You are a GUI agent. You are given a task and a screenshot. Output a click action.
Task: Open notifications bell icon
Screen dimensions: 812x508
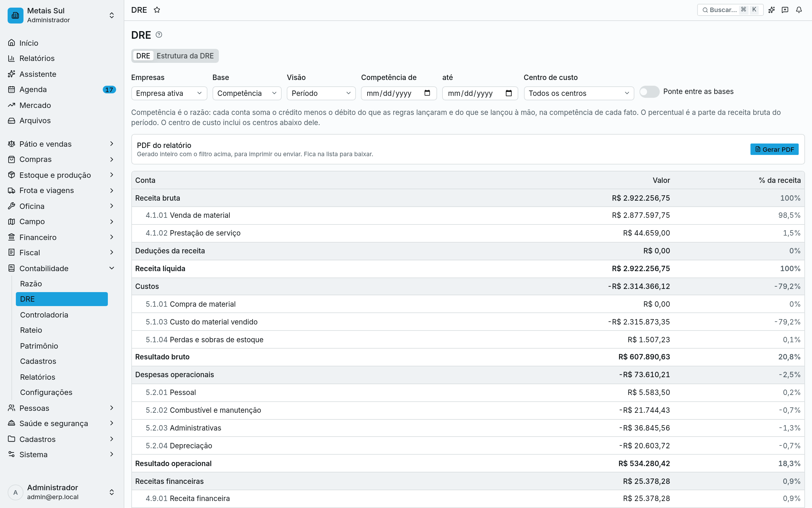[799, 10]
